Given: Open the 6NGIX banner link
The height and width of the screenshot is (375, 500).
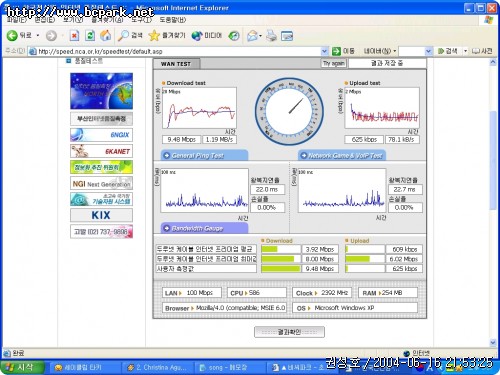Looking at the screenshot, I should click(101, 135).
